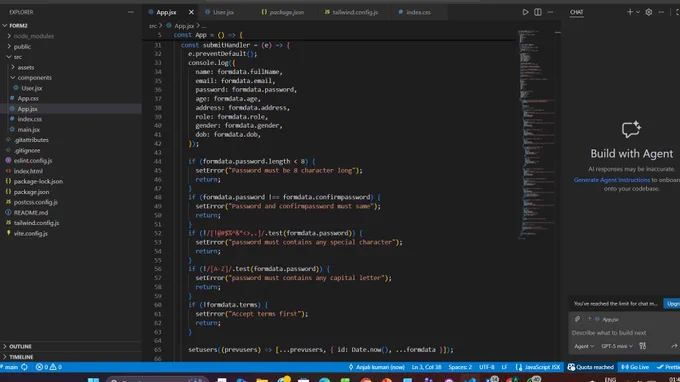Expand the OUTLINE section
Image resolution: width=680 pixels, height=382 pixels.
20,346
